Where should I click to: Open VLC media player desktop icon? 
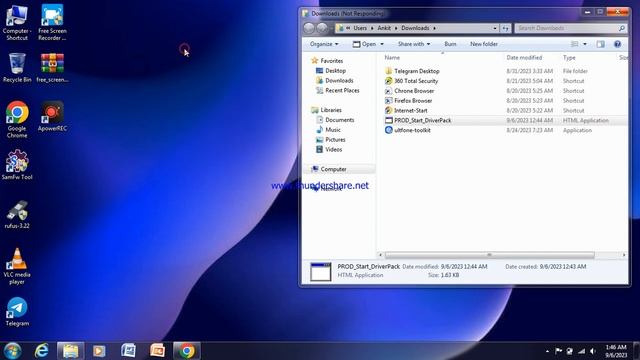point(17,266)
